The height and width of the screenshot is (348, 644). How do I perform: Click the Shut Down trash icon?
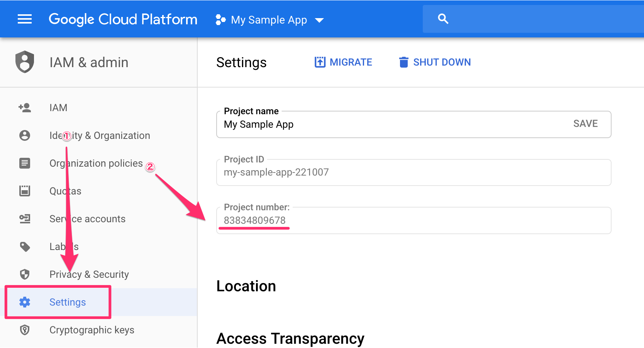(403, 62)
